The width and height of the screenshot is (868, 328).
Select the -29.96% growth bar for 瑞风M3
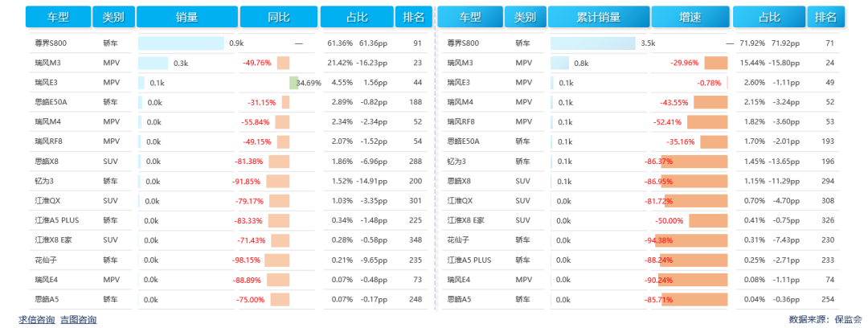tap(715, 63)
